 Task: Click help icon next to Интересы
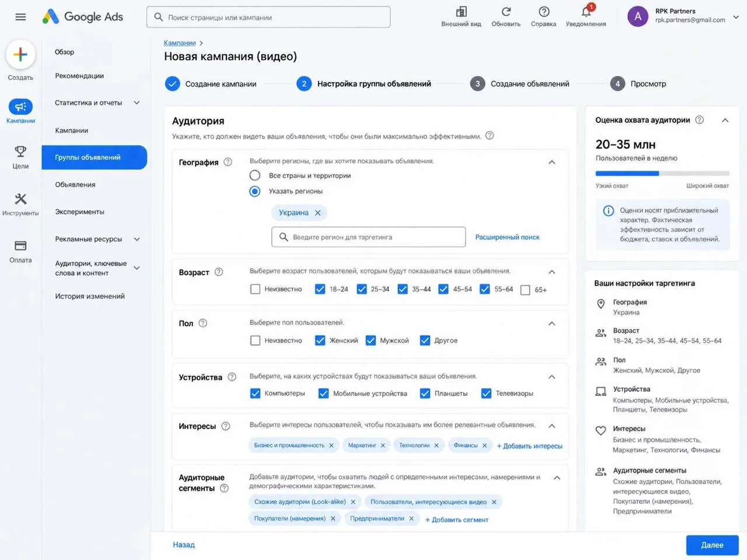[226, 426]
